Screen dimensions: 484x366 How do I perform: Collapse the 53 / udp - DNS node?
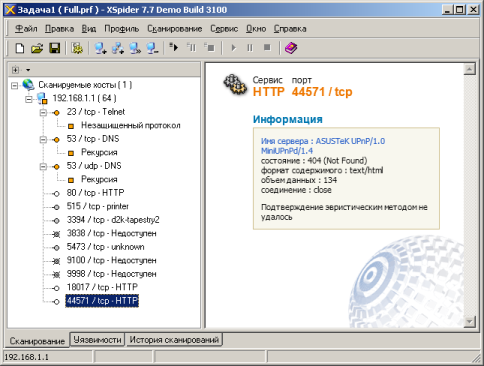43,167
